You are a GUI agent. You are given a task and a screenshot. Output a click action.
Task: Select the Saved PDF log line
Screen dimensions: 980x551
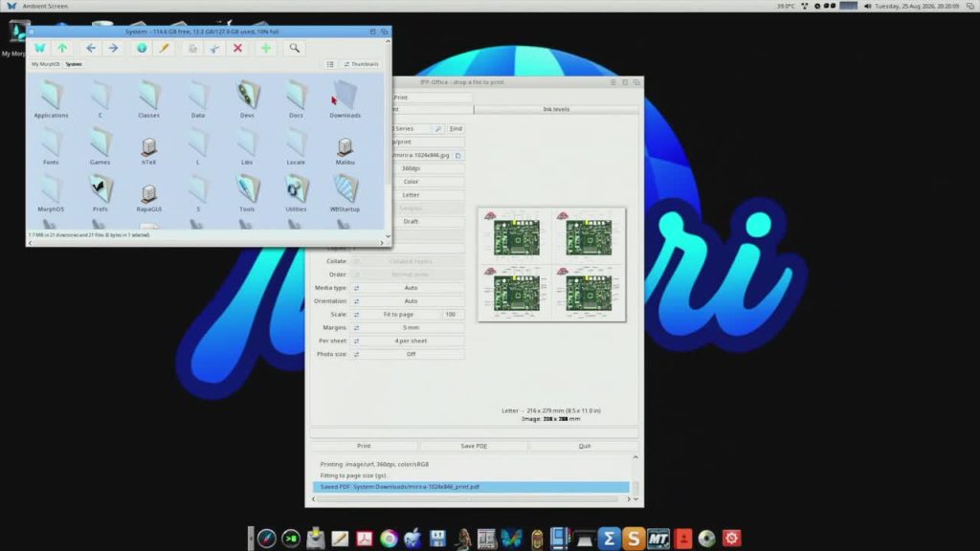(x=471, y=487)
